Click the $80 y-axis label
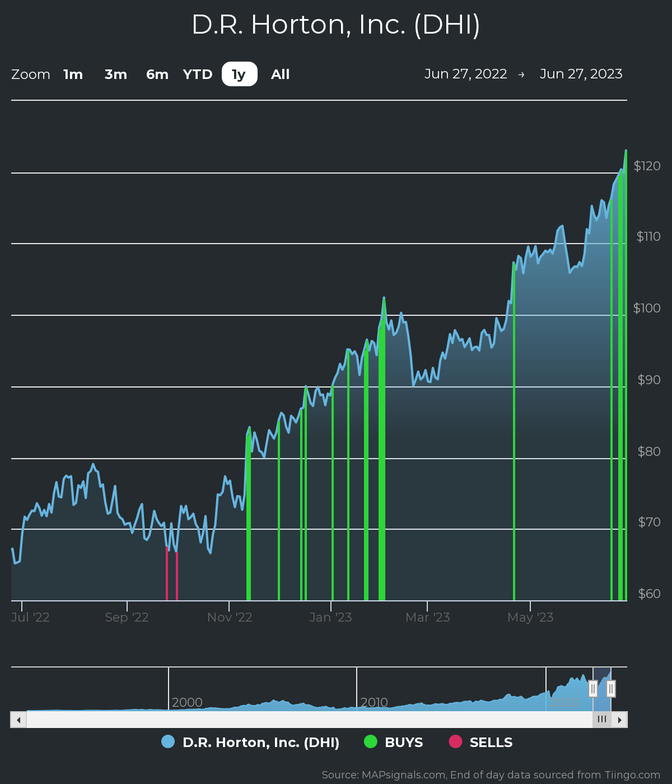 [x=649, y=451]
